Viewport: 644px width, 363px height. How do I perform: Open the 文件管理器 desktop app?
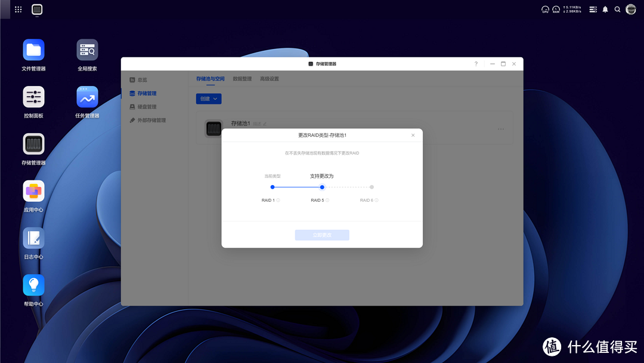point(33,50)
